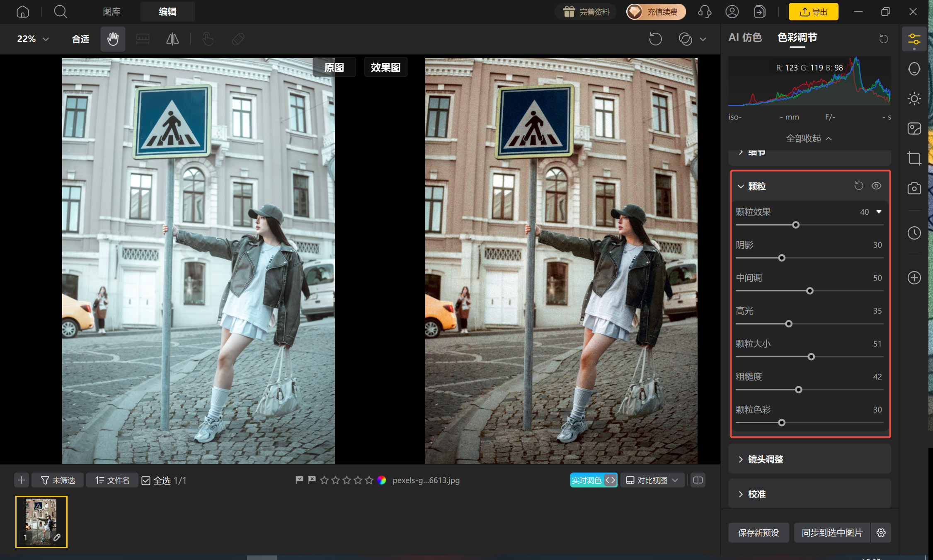The image size is (933, 560).
Task: Click the 粗糙度 slider handle
Action: click(x=799, y=390)
